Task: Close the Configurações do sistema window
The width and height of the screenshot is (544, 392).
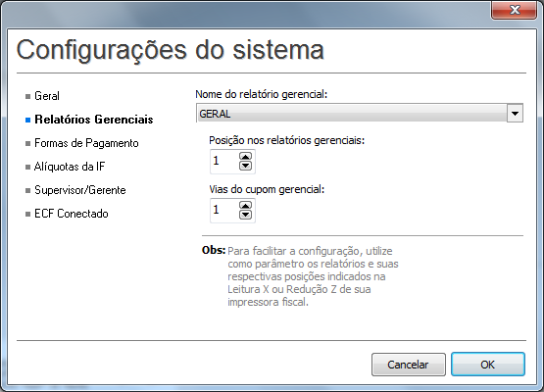Action: [515, 10]
